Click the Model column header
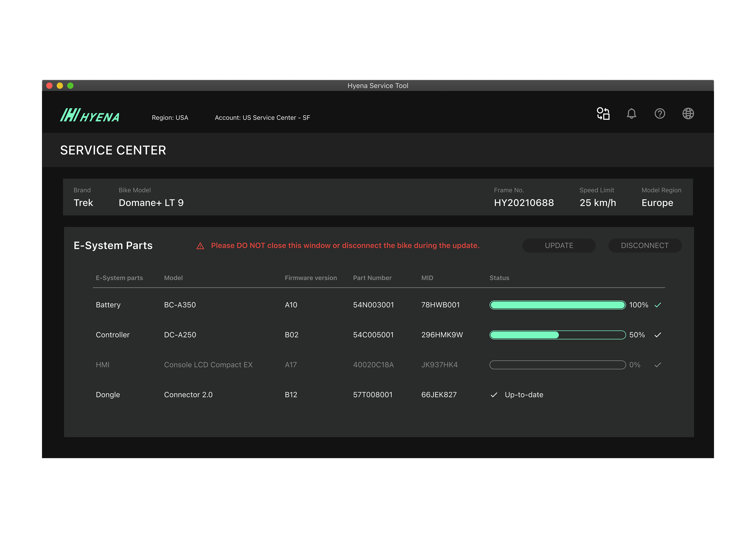The image size is (756, 538). click(174, 278)
